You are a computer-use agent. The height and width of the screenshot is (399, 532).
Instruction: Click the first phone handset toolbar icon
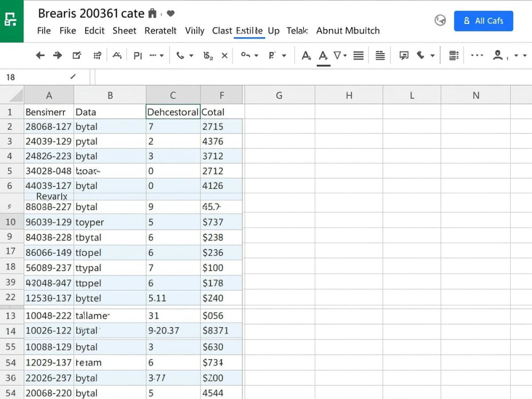(180, 55)
